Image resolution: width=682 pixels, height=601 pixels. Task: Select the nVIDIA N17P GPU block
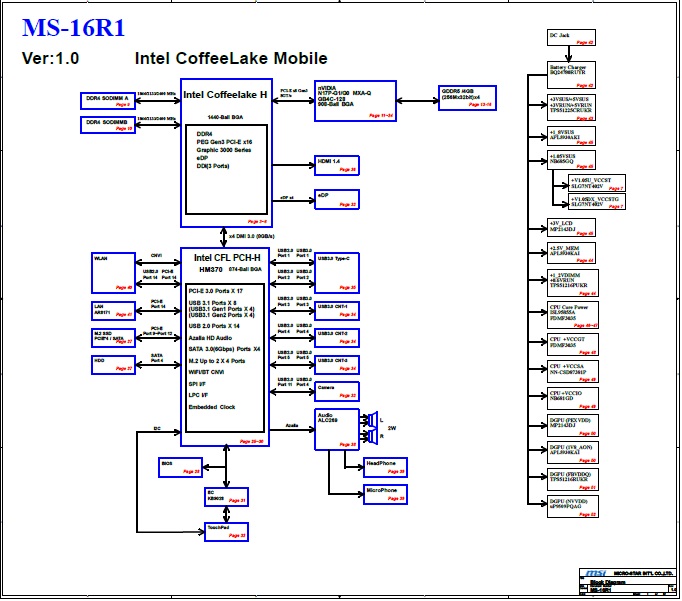(355, 101)
